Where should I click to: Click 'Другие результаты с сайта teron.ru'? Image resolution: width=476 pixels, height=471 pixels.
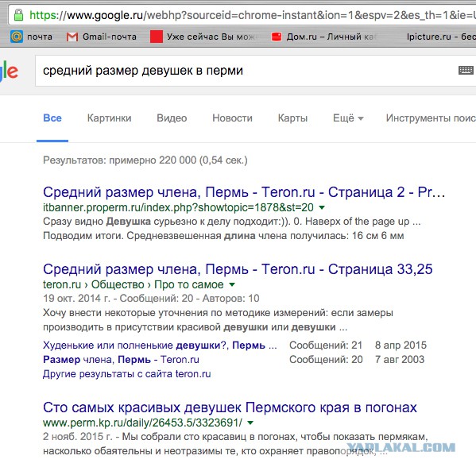click(x=127, y=374)
